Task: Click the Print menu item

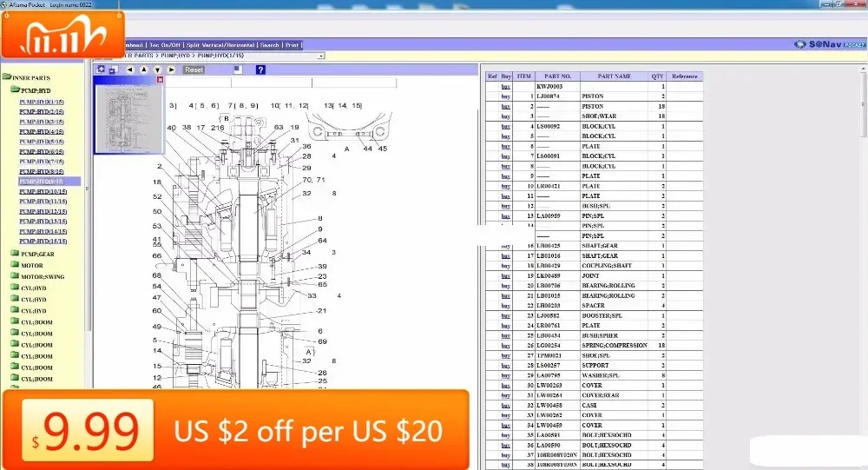Action: coord(293,45)
